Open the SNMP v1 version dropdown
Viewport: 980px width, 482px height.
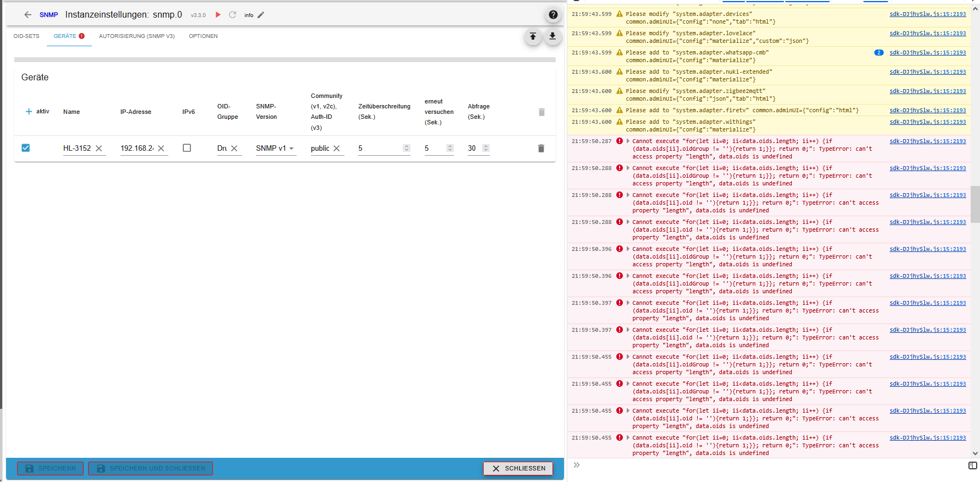pyautogui.click(x=276, y=148)
